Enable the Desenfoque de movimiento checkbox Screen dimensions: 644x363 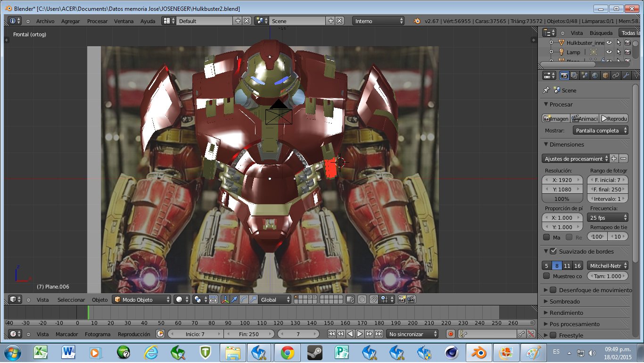tap(553, 290)
